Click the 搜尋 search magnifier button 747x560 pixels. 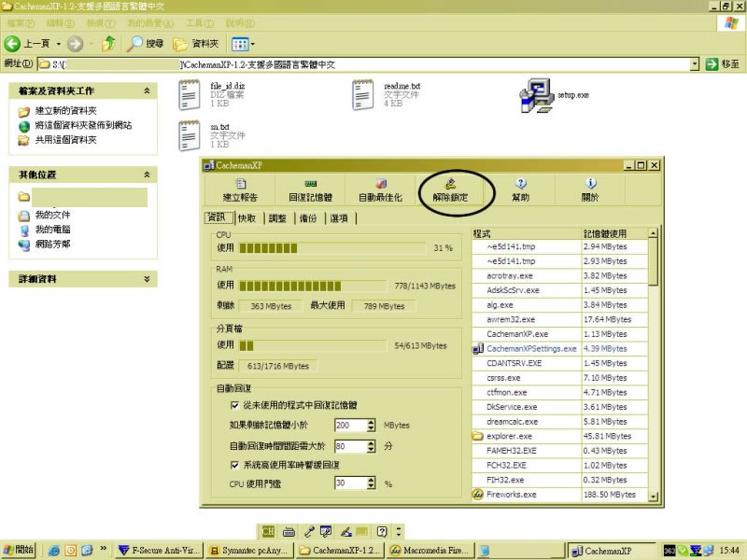146,44
